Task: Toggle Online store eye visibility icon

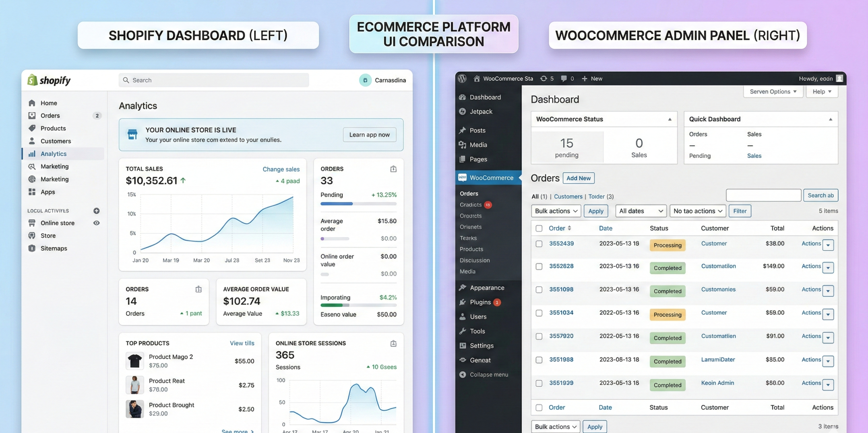Action: click(x=96, y=223)
